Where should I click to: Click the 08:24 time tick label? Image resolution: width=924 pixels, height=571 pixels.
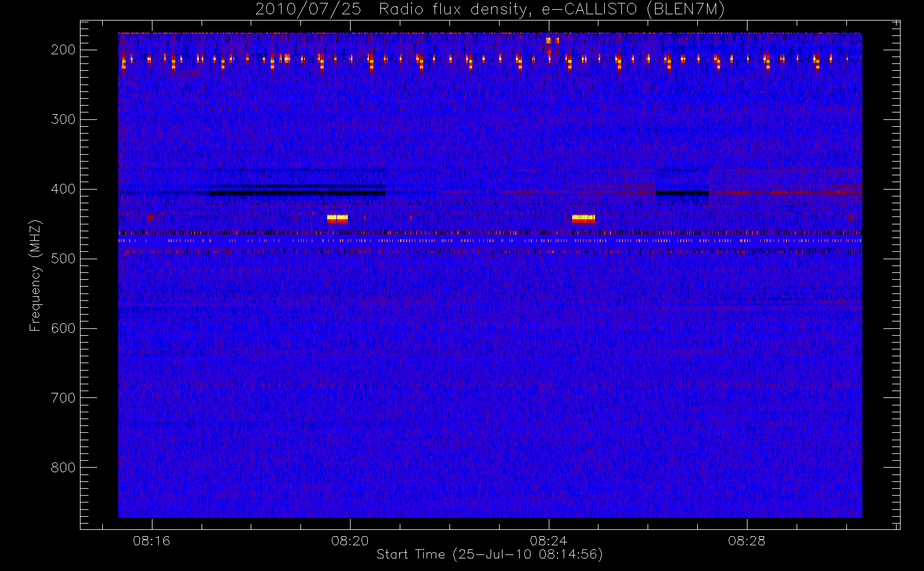point(548,541)
